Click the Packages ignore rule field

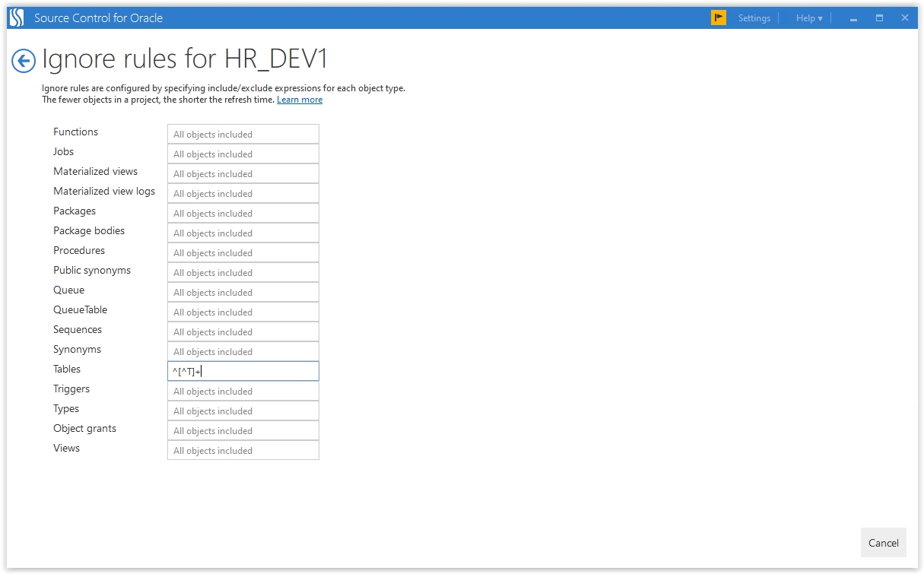pos(243,214)
